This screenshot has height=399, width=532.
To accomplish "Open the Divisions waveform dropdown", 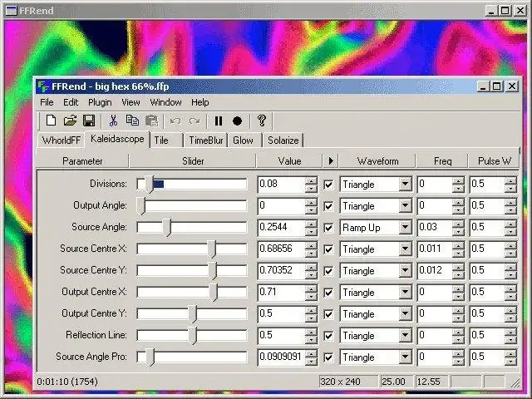I will click(405, 185).
